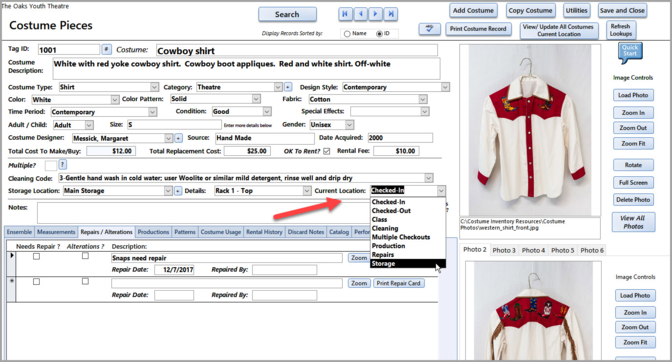
Task: Click the plus button beside Costume Designer
Action: click(178, 138)
